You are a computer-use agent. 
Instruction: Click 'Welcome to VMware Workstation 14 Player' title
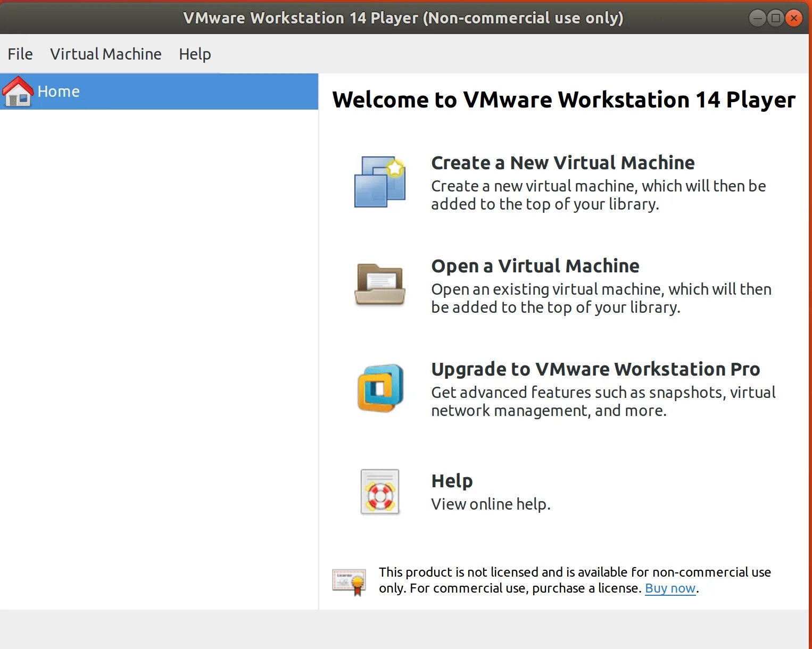tap(564, 100)
